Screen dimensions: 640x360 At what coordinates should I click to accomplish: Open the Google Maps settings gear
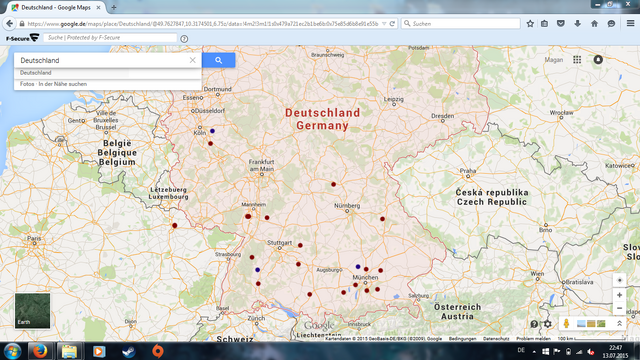click(548, 324)
